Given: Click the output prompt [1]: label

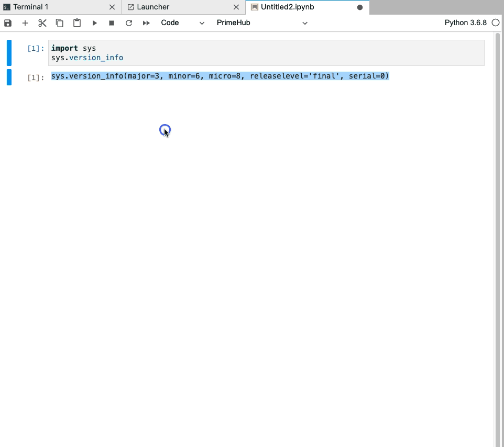Looking at the screenshot, I should (36, 77).
